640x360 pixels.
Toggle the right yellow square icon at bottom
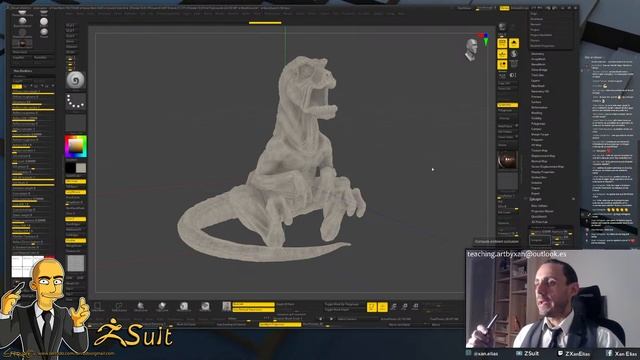pos(382,307)
